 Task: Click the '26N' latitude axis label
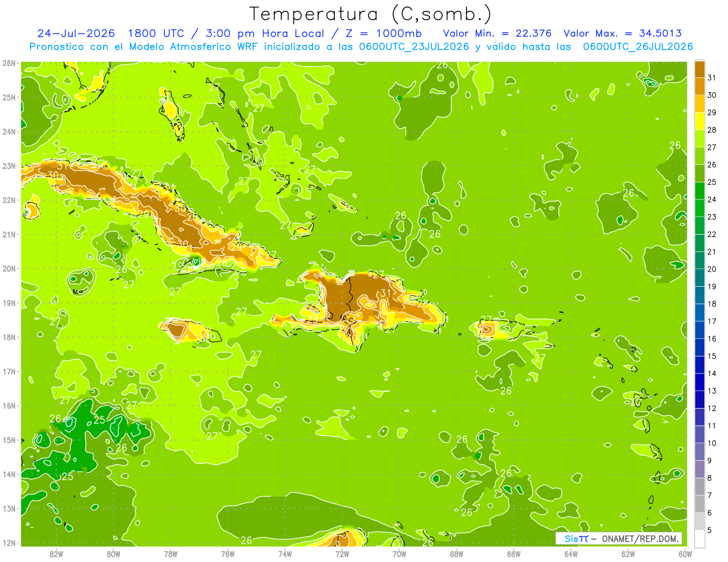click(x=8, y=63)
